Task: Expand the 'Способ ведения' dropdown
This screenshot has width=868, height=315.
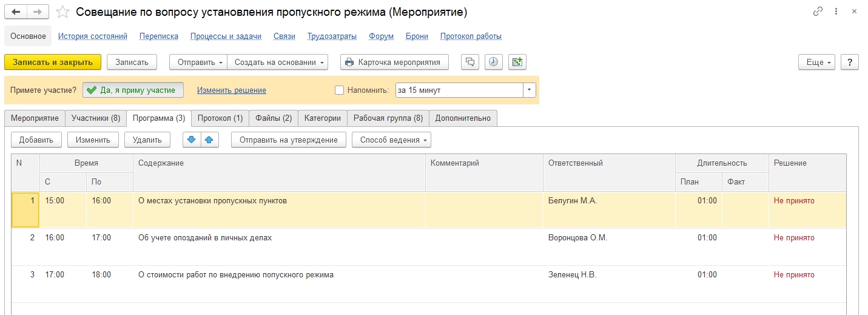Action: (391, 140)
